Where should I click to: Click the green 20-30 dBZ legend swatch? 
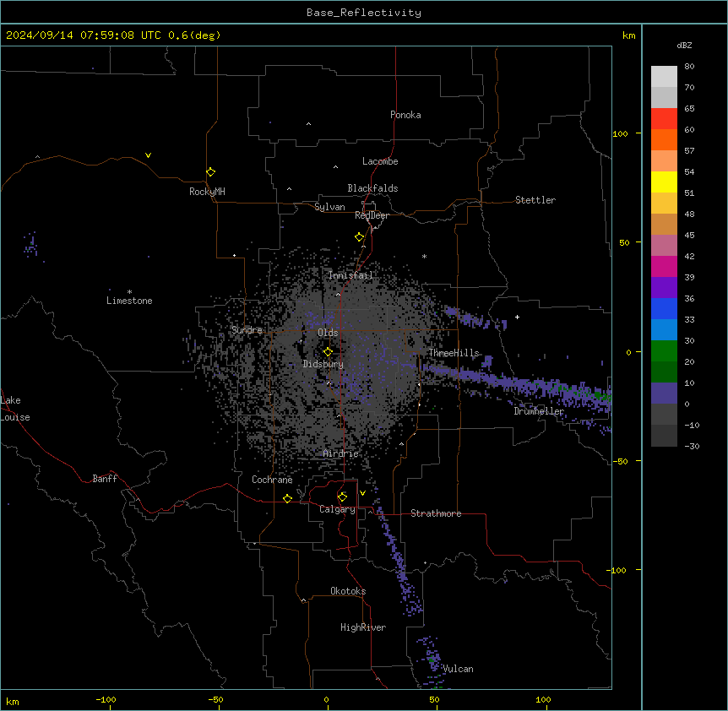664,351
